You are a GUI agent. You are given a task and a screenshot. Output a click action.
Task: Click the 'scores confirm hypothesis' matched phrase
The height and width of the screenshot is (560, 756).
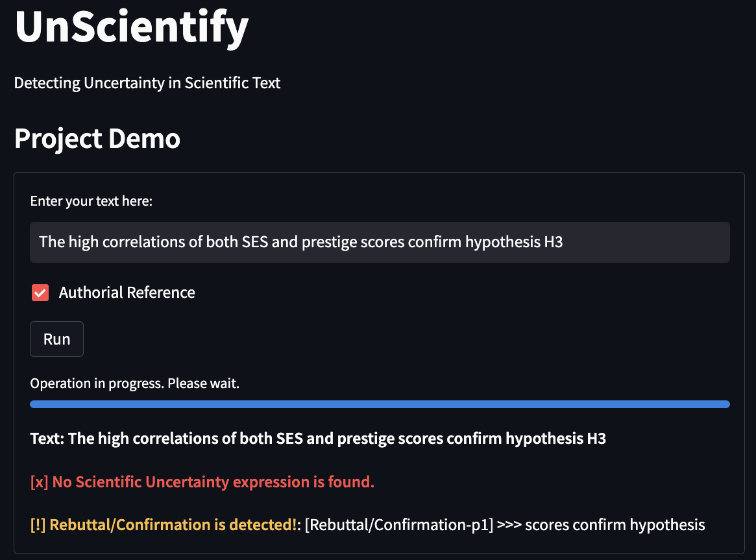pos(615,524)
